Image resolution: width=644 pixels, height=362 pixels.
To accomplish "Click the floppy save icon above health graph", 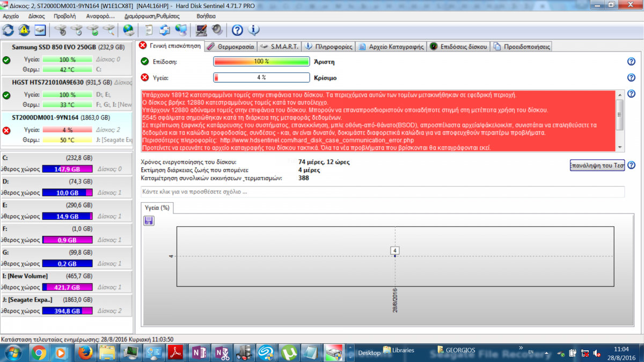I will tap(149, 220).
